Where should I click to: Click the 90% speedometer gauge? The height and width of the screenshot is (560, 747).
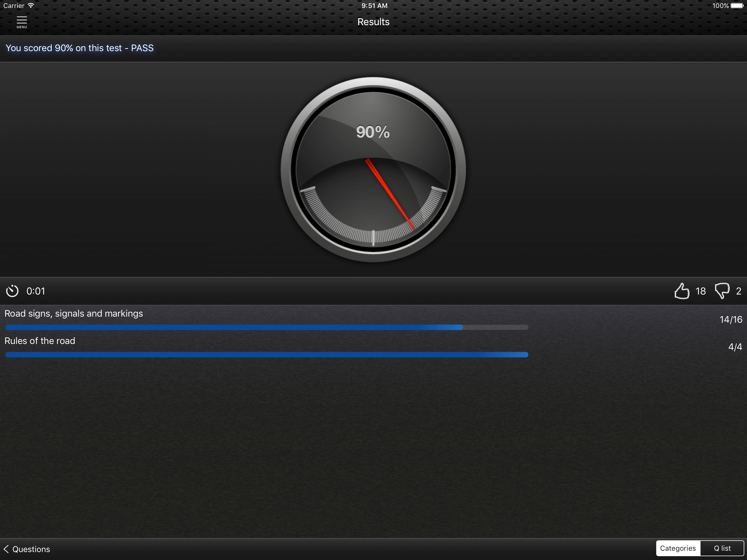(x=373, y=170)
